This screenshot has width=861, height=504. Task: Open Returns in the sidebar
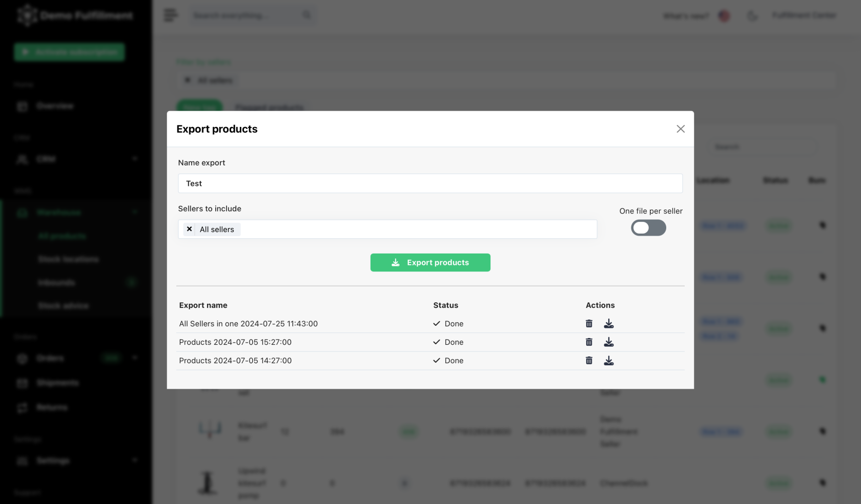52,408
